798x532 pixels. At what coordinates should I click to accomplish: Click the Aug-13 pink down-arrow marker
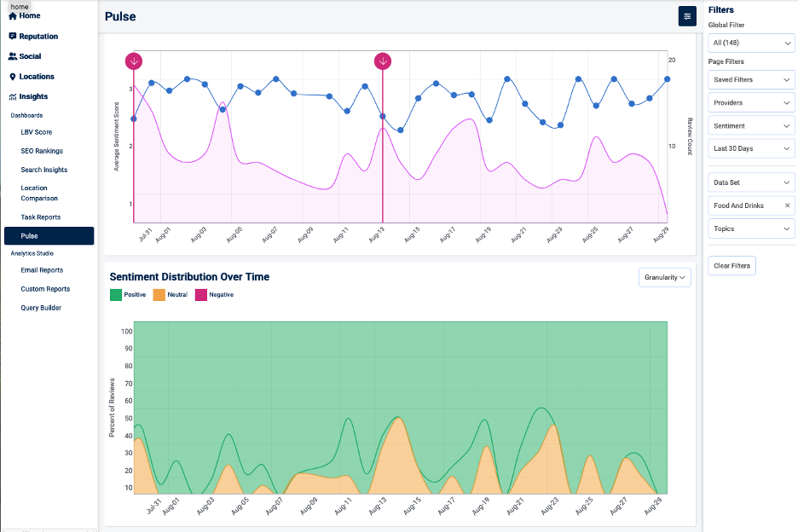click(383, 61)
